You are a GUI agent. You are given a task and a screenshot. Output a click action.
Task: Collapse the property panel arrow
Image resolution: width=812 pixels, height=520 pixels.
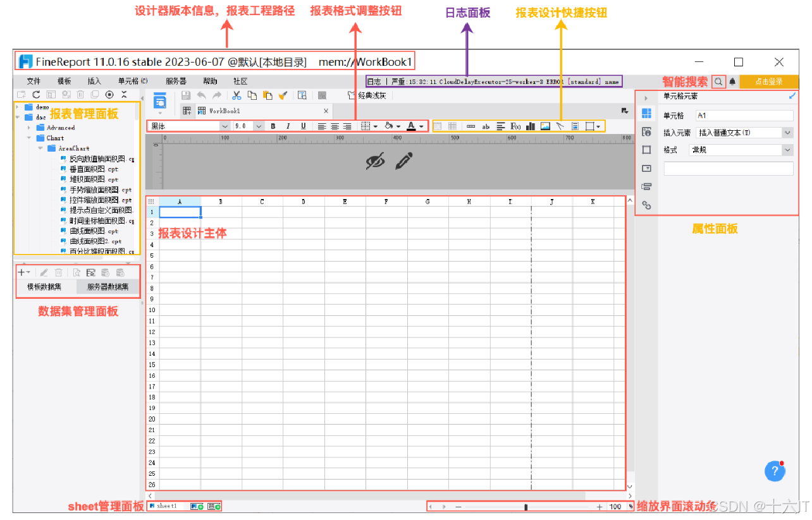tap(646, 99)
